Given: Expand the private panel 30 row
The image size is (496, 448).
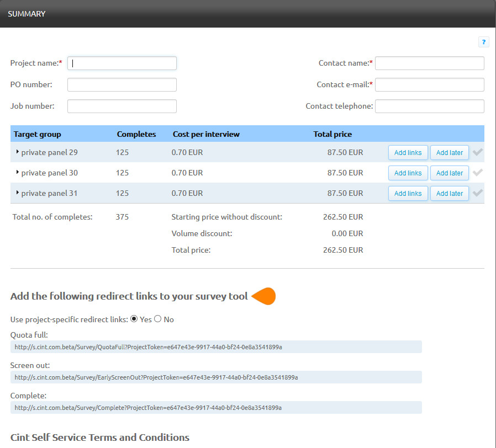Looking at the screenshot, I should point(18,172).
